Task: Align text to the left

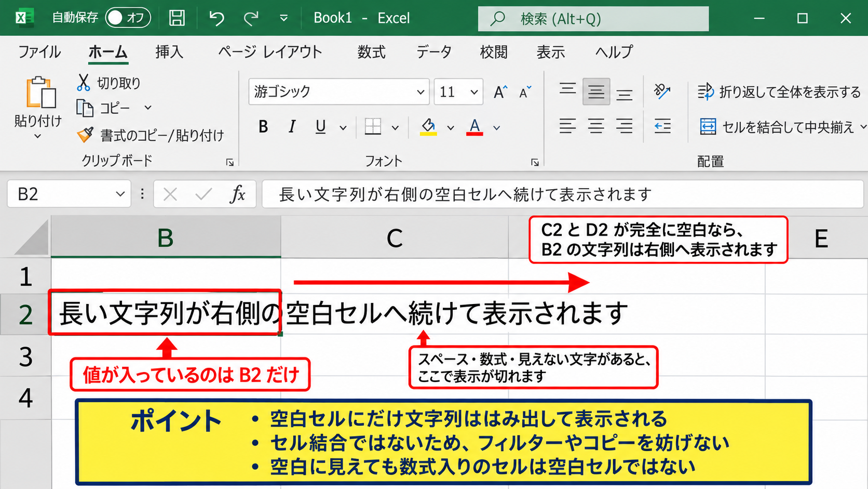Action: [x=567, y=126]
